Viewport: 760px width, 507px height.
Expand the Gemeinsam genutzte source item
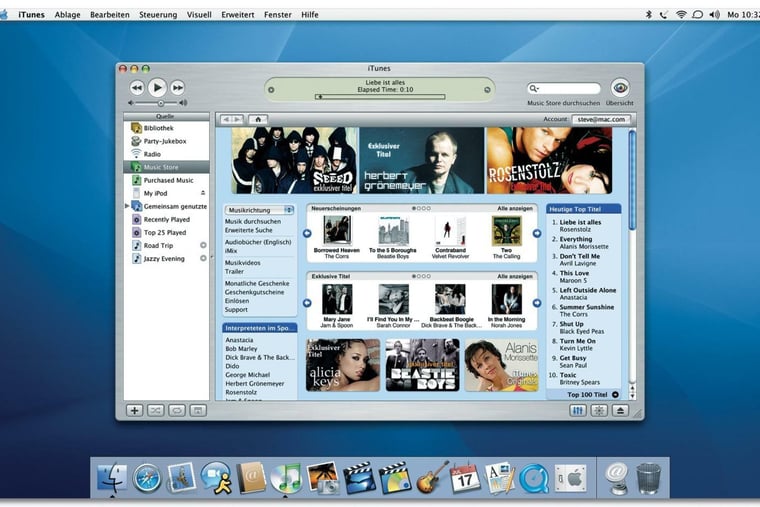127,206
